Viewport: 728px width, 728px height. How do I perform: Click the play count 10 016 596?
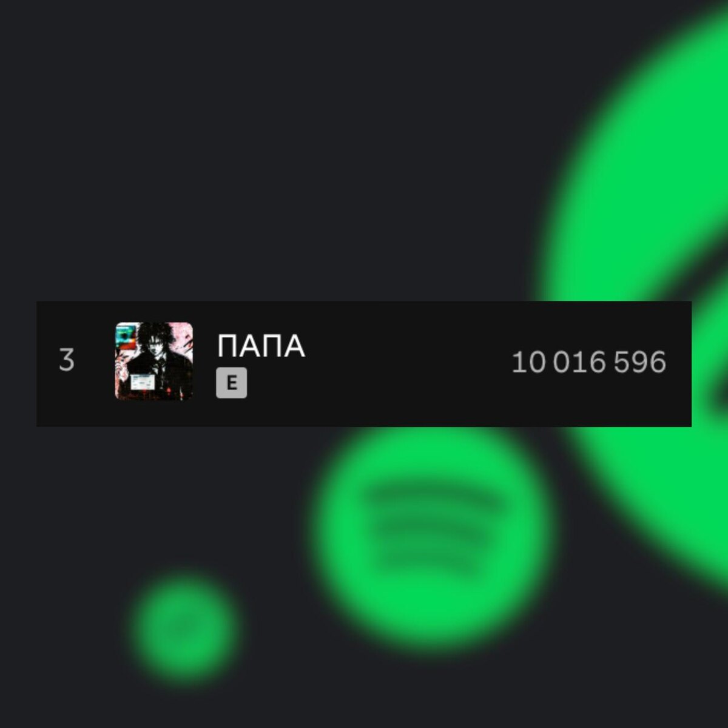coord(589,362)
